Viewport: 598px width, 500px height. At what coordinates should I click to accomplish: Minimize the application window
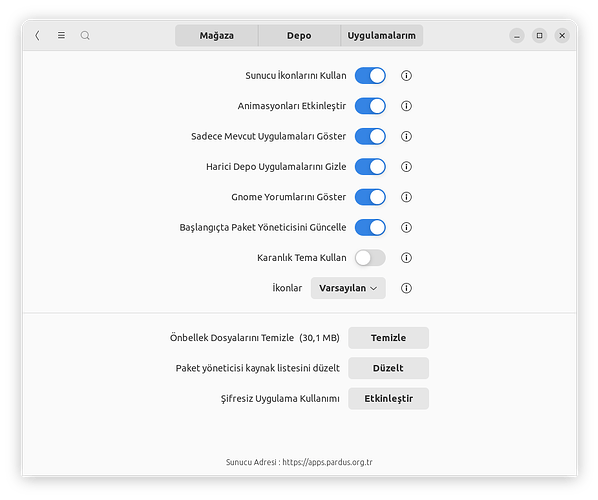tap(517, 35)
